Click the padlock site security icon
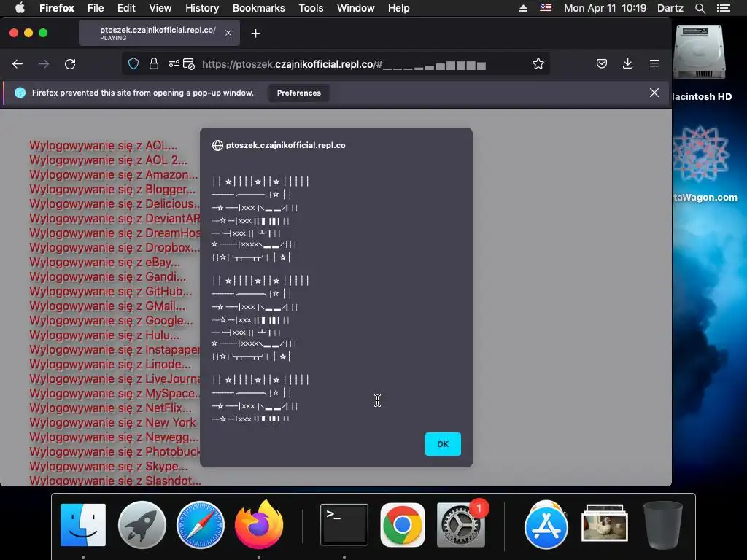Viewport: 747px width, 560px height. pyautogui.click(x=153, y=64)
